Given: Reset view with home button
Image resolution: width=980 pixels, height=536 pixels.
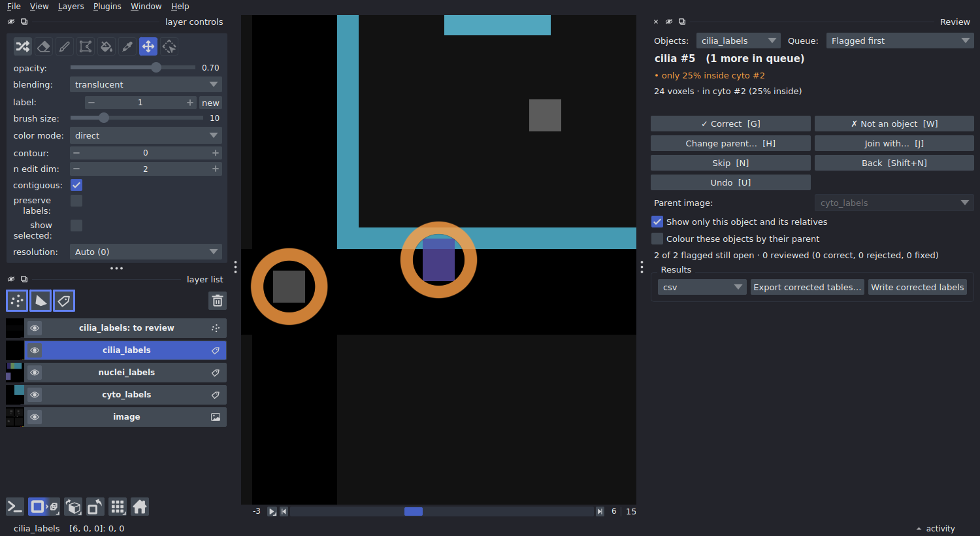Looking at the screenshot, I should 140,507.
